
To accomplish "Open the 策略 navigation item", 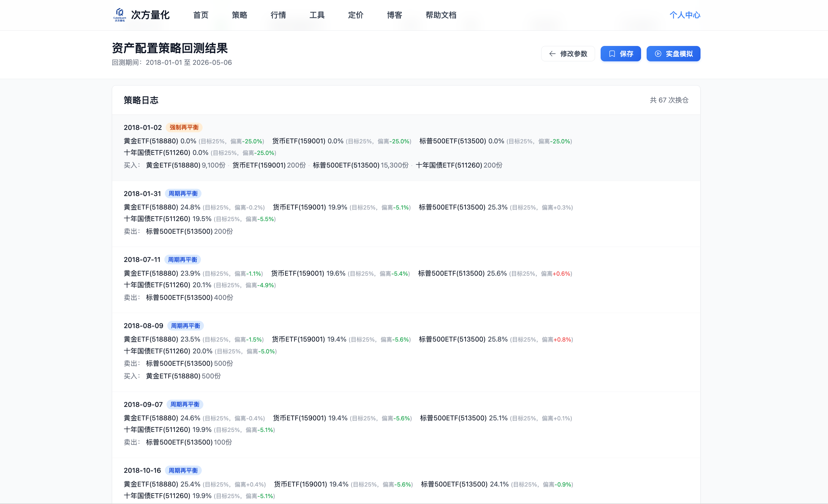I will pyautogui.click(x=239, y=15).
